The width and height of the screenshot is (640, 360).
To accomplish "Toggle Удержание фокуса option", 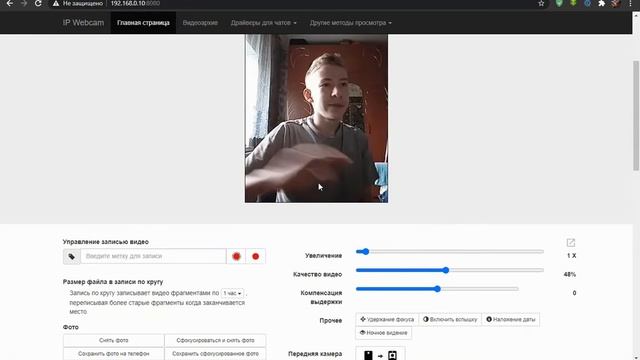I will [387, 320].
